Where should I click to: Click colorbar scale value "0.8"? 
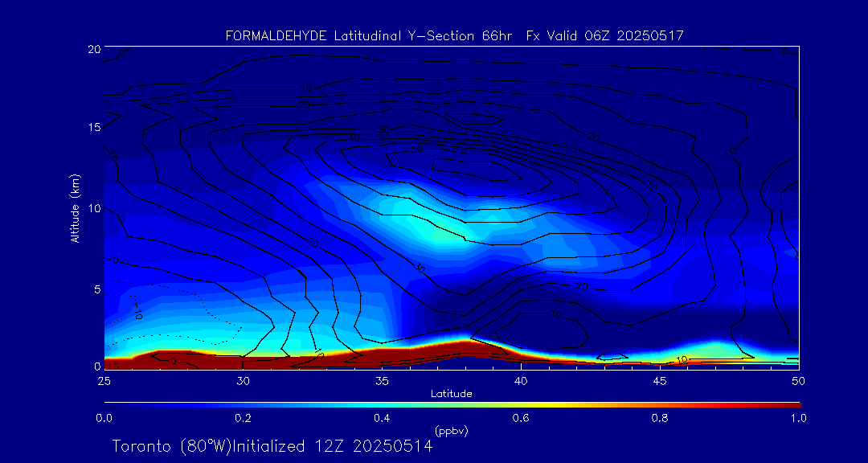pos(661,418)
